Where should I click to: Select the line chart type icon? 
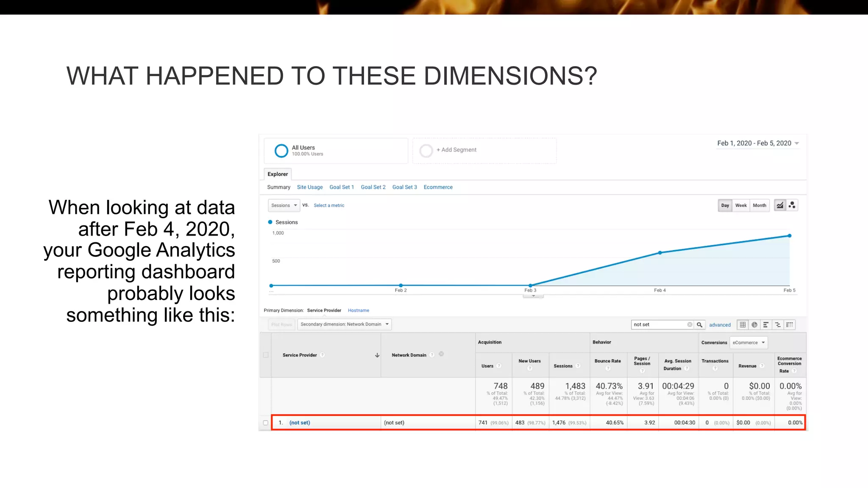(x=780, y=205)
